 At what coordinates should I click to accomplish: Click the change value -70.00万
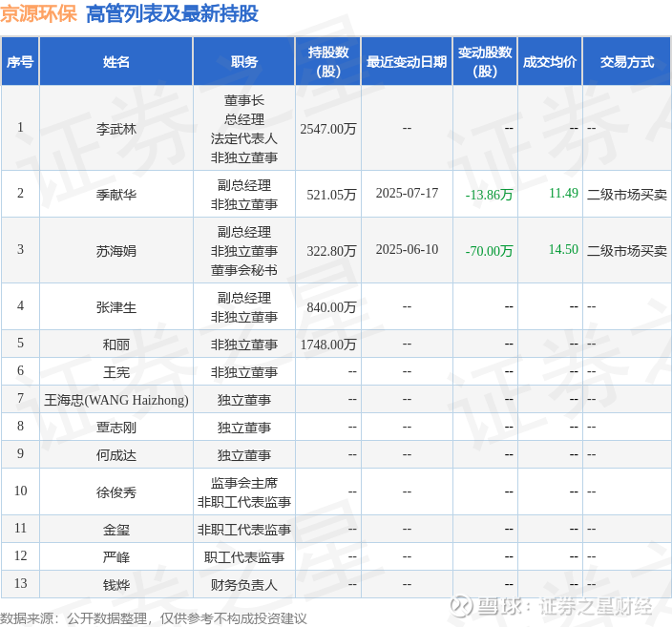point(489,251)
